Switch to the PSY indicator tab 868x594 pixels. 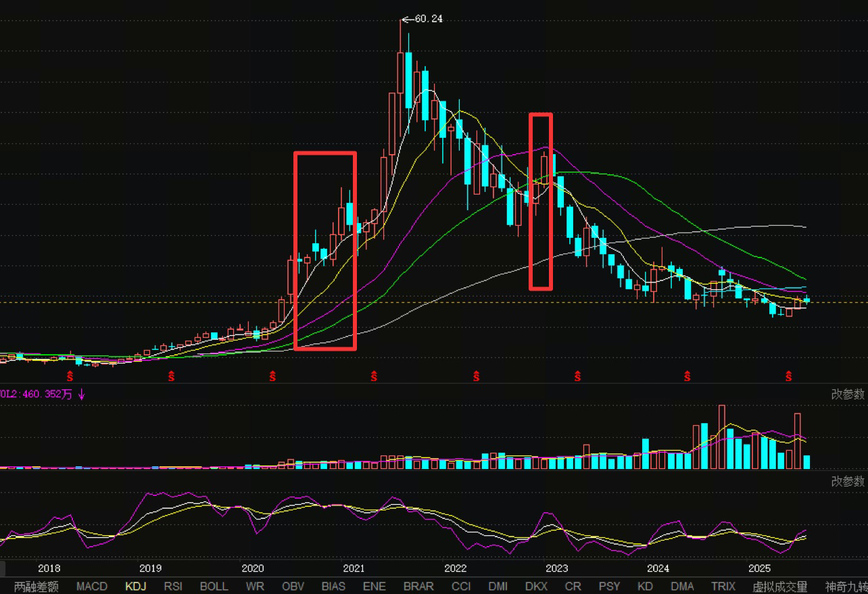tap(610, 587)
